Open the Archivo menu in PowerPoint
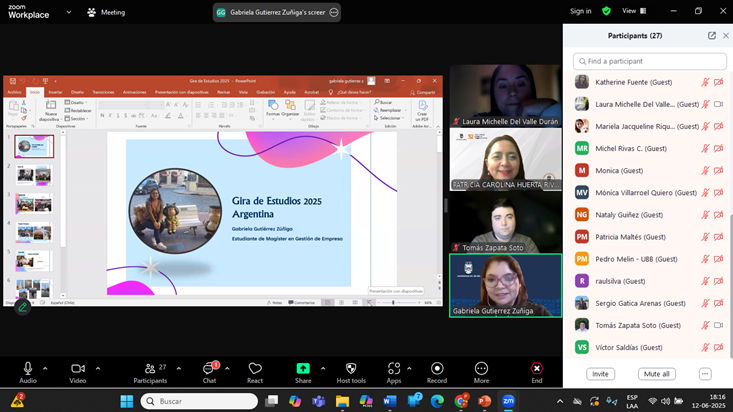This screenshot has width=733, height=412. pyautogui.click(x=14, y=92)
